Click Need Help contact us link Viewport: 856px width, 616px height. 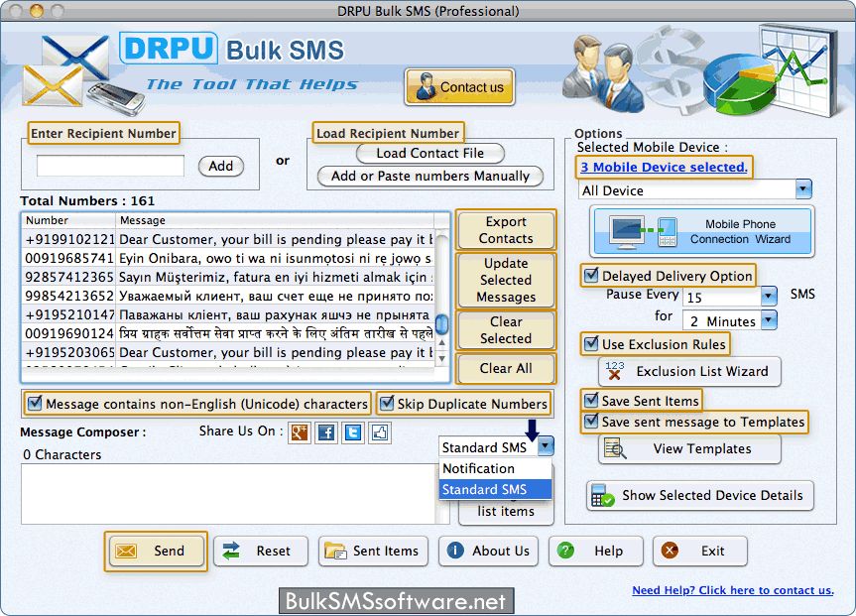(x=733, y=590)
